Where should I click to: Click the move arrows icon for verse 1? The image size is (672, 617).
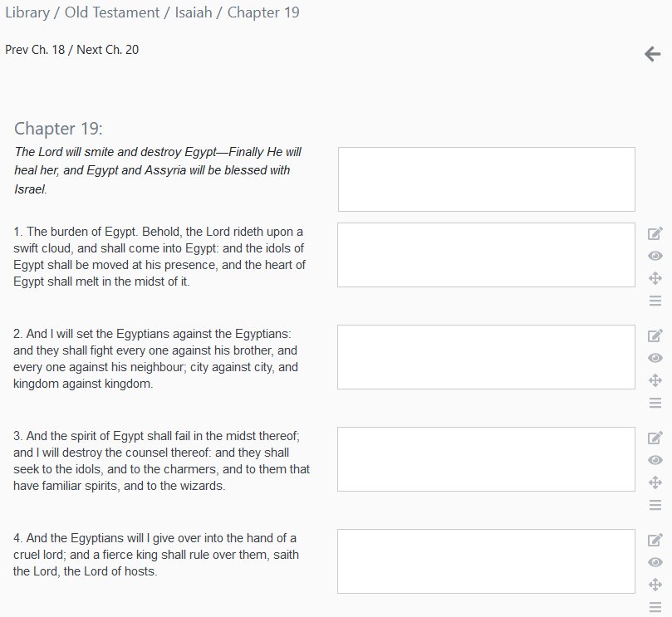point(655,278)
